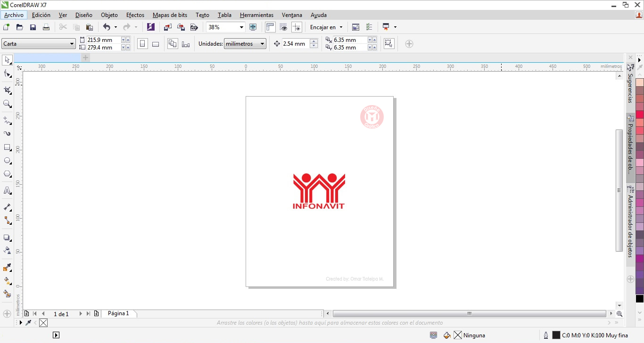Select the Text tool
644x343 pixels.
7,190
